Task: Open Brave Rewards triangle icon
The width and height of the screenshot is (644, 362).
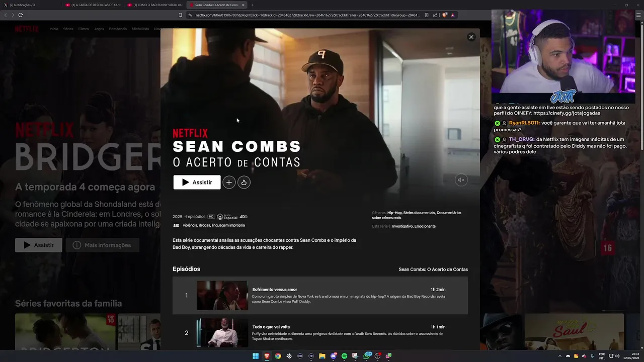Action: 453,15
